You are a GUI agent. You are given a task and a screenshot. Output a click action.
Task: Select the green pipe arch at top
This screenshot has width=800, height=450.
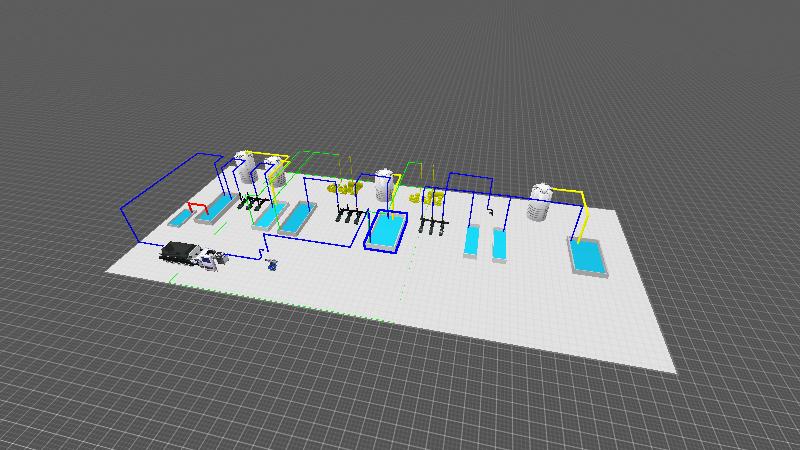tap(318, 153)
